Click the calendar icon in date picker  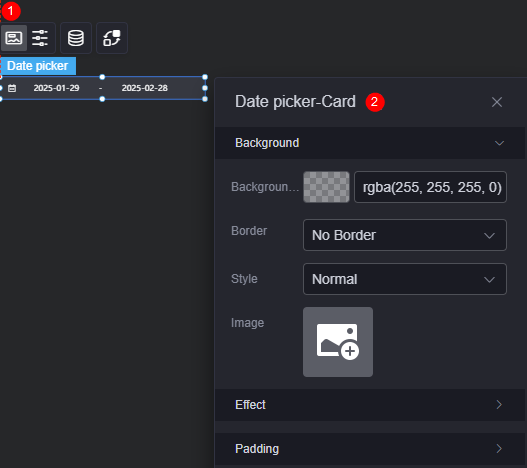tap(12, 88)
